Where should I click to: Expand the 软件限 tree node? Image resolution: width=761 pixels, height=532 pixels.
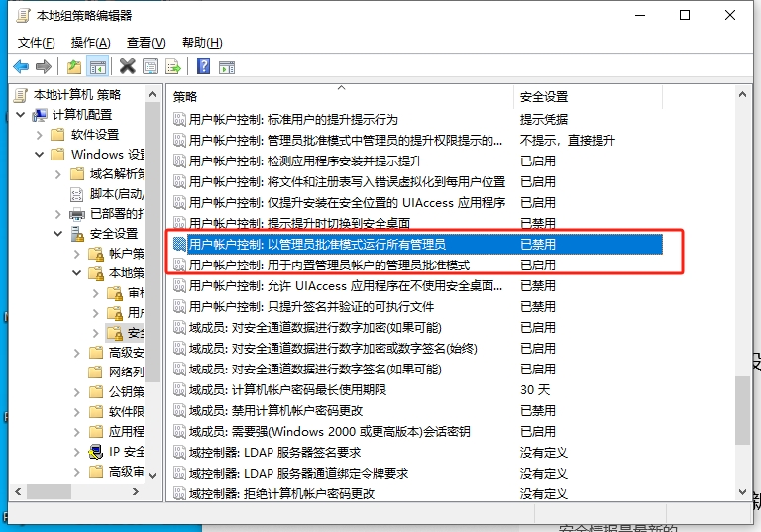77,412
